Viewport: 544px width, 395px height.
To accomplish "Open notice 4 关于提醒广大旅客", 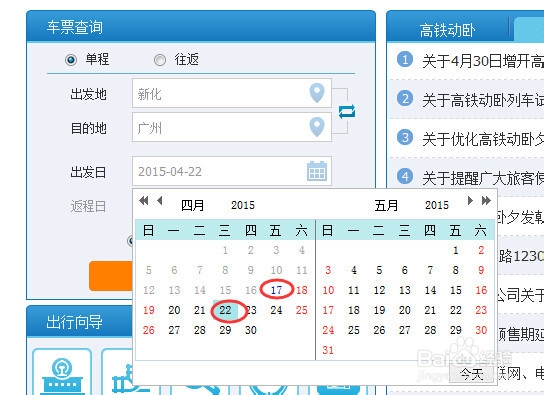I will (x=483, y=179).
